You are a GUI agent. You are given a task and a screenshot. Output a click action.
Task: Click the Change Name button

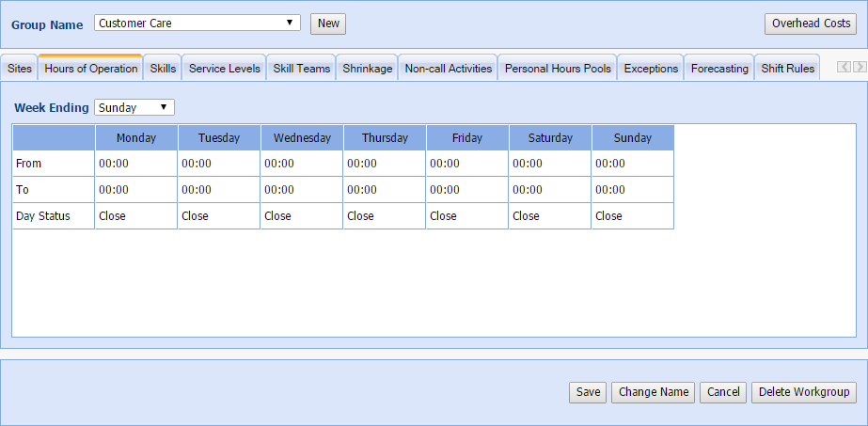(x=654, y=392)
